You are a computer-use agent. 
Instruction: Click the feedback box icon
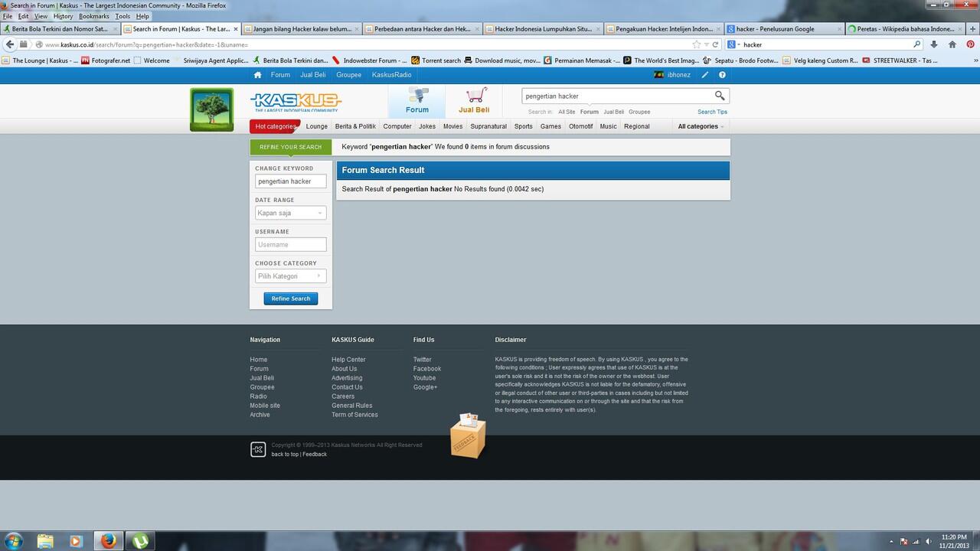468,435
